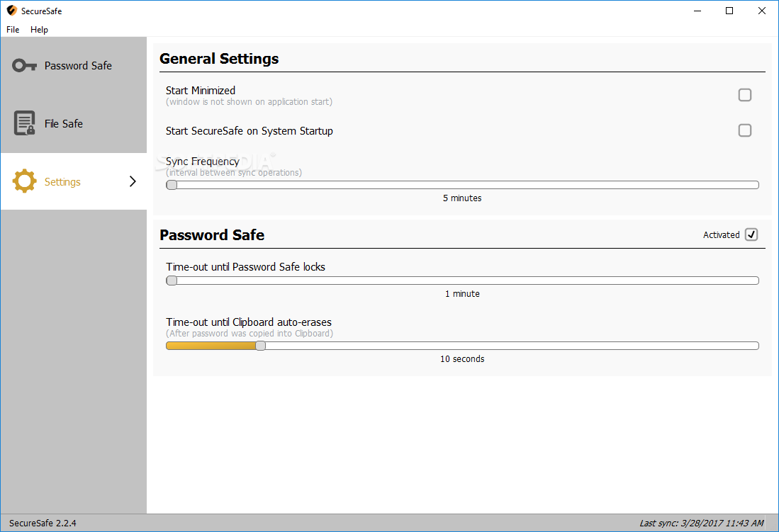Click the SecureSafe shield logo in title bar
This screenshot has height=532, width=779.
(x=11, y=11)
